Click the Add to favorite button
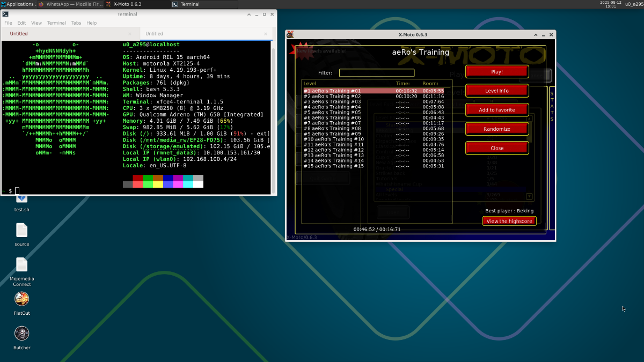The width and height of the screenshot is (644, 362). (496, 110)
